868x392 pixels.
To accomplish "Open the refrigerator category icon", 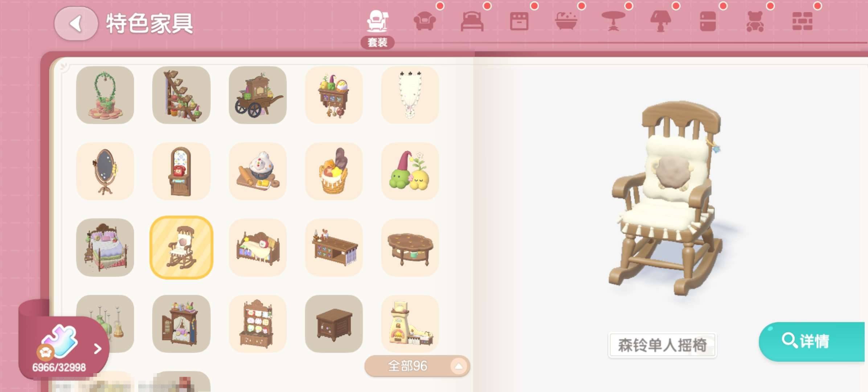I will (x=708, y=21).
